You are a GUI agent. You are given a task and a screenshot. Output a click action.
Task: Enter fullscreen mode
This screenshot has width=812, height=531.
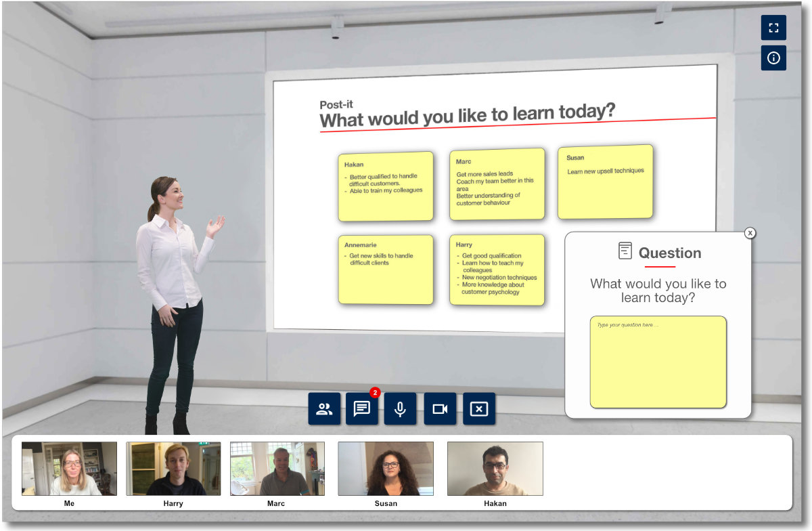click(773, 28)
